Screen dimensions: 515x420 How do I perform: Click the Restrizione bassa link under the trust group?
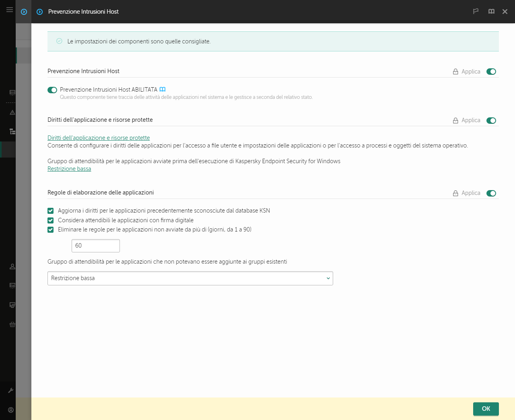(x=69, y=168)
